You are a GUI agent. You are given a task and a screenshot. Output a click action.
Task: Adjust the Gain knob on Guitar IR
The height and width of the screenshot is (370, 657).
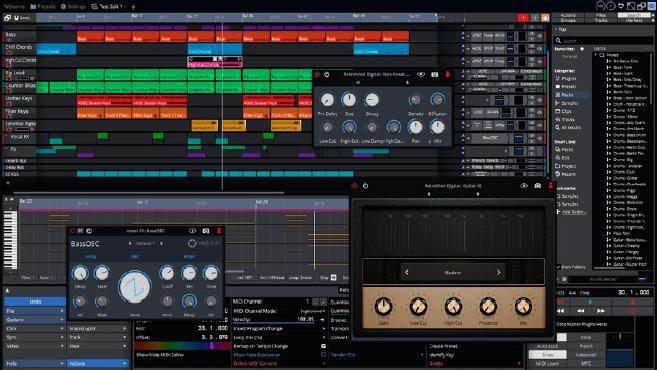tap(383, 307)
